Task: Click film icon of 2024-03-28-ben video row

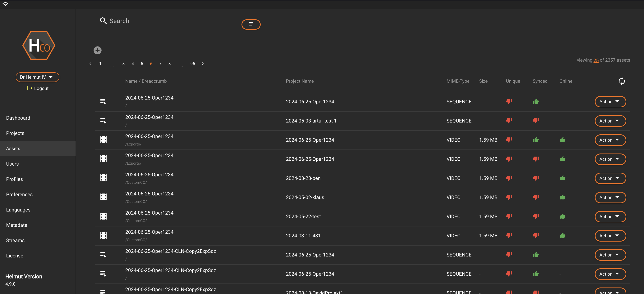Action: pos(103,178)
